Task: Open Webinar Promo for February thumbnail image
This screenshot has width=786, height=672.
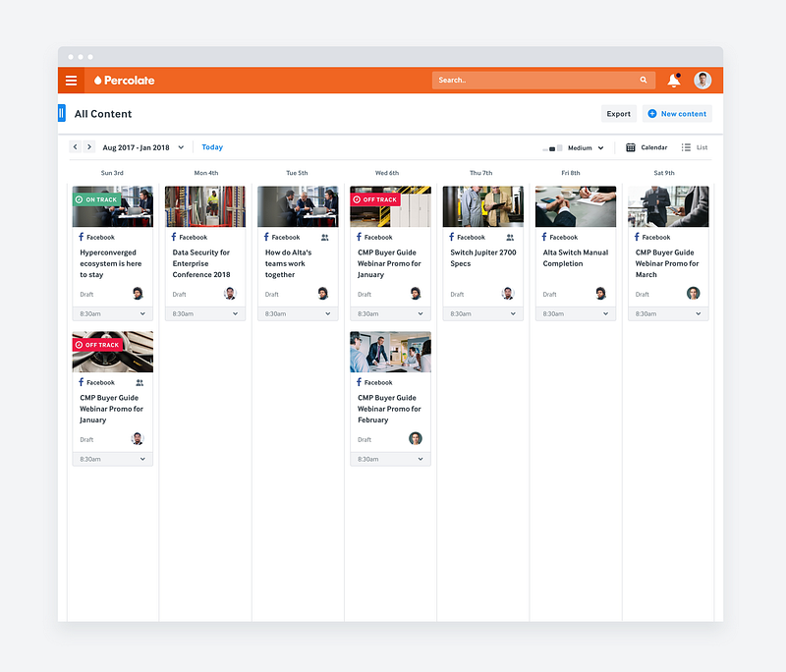Action: coord(390,352)
